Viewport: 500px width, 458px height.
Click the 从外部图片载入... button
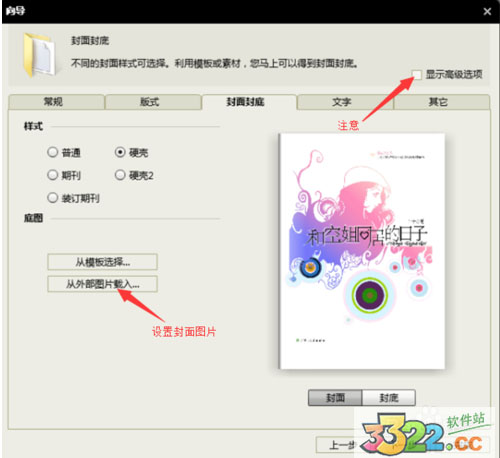tap(102, 284)
